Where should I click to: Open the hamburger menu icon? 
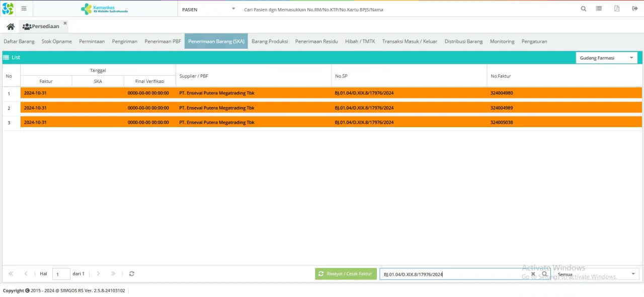(x=24, y=9)
